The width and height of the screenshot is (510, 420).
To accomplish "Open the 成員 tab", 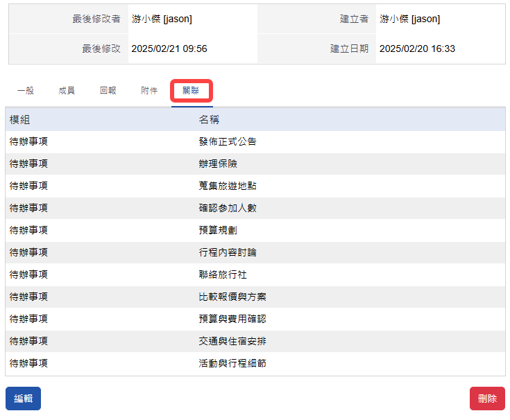I will pos(67,91).
